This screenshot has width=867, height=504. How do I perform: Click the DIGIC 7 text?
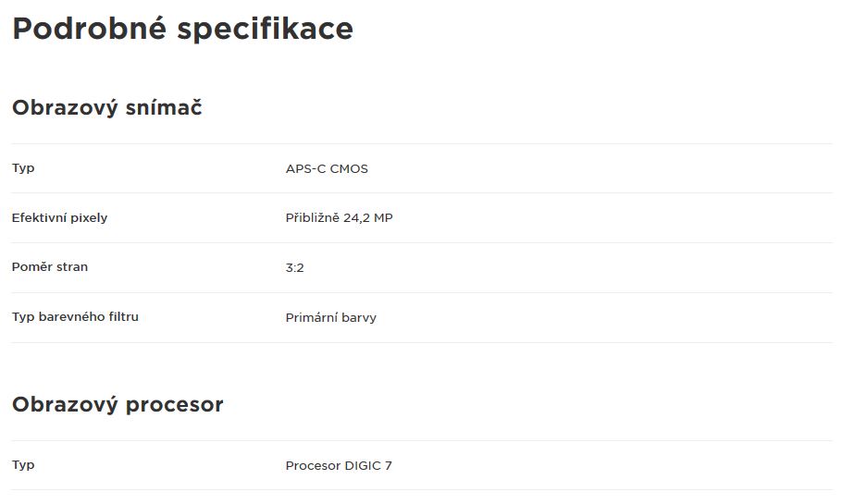[x=368, y=466]
